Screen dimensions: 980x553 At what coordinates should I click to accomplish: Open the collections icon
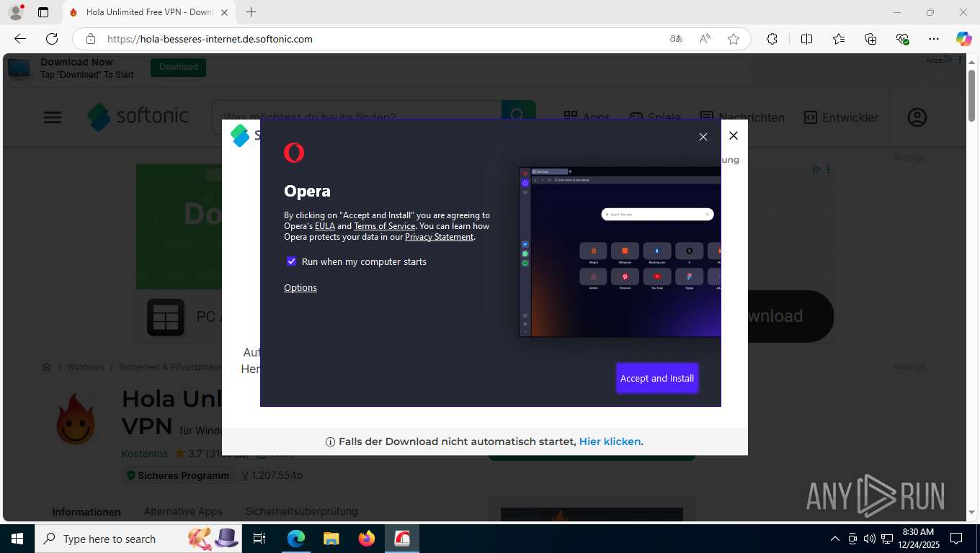click(870, 39)
